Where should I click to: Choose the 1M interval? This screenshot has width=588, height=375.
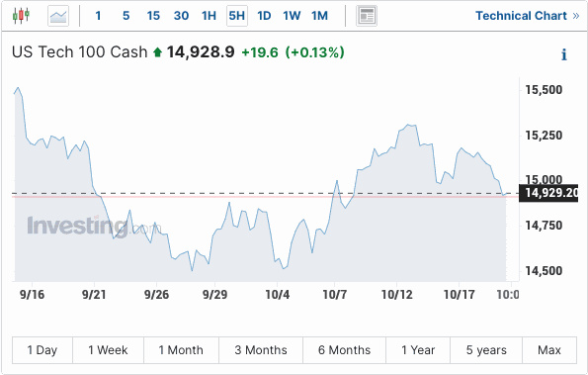point(319,16)
